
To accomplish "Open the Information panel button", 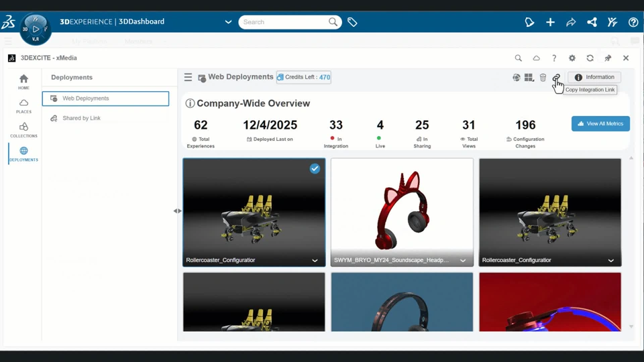I will pyautogui.click(x=594, y=77).
